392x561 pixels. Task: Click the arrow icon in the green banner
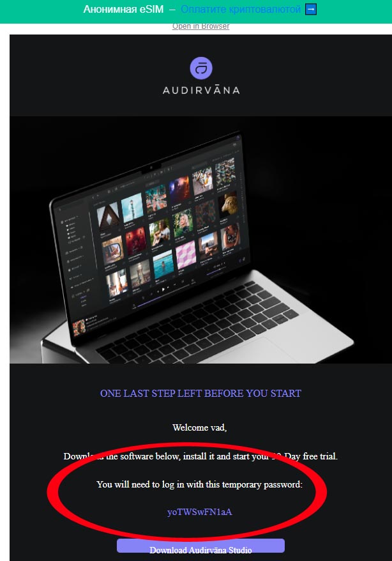(311, 10)
